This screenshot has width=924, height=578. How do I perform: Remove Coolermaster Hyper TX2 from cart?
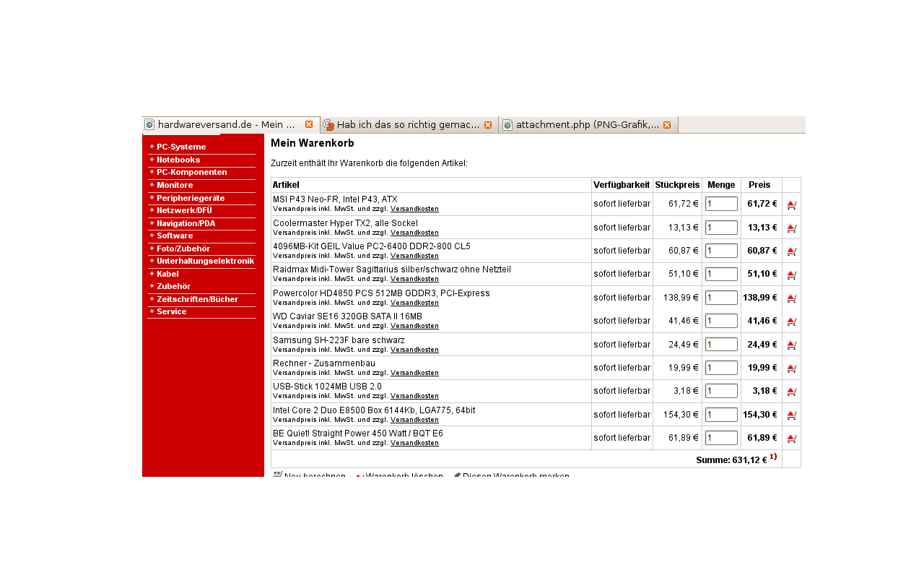tap(791, 228)
